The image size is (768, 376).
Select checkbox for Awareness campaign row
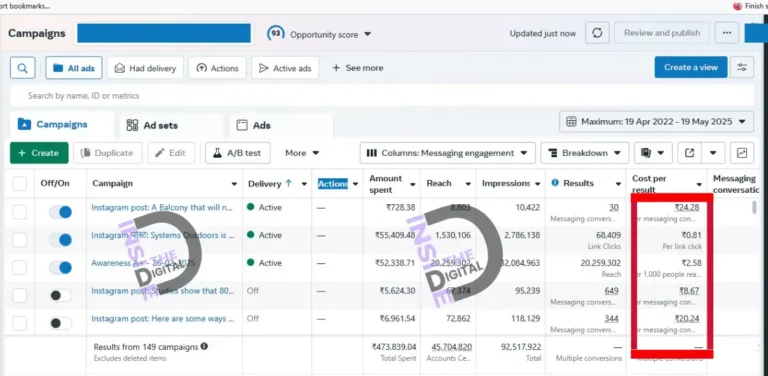coord(20,268)
